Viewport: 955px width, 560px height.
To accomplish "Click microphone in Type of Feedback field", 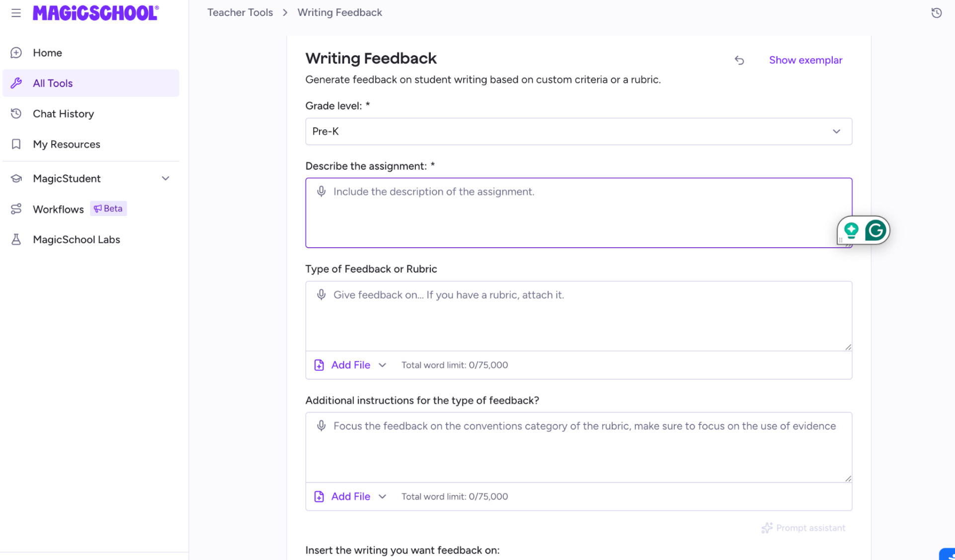I will (x=321, y=295).
